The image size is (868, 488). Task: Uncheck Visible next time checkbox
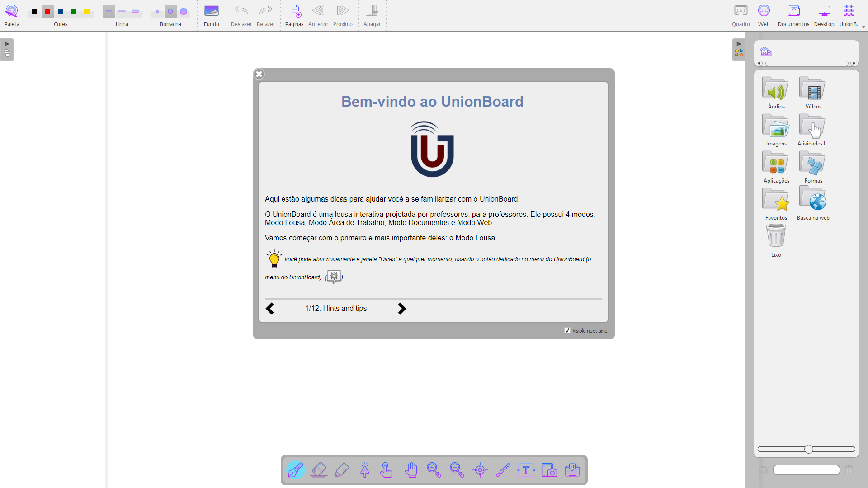(x=567, y=330)
